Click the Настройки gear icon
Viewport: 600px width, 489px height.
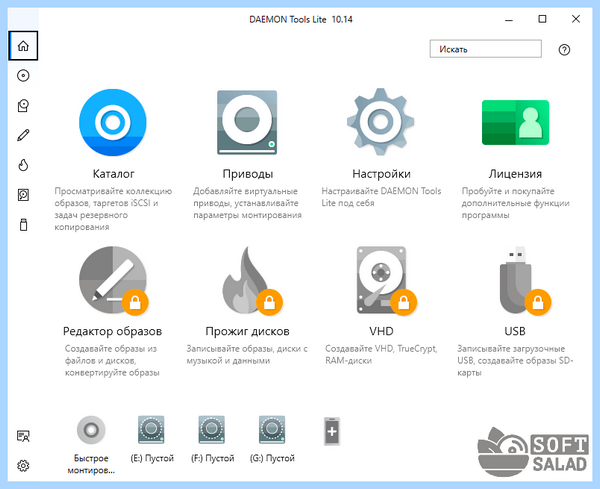point(380,122)
